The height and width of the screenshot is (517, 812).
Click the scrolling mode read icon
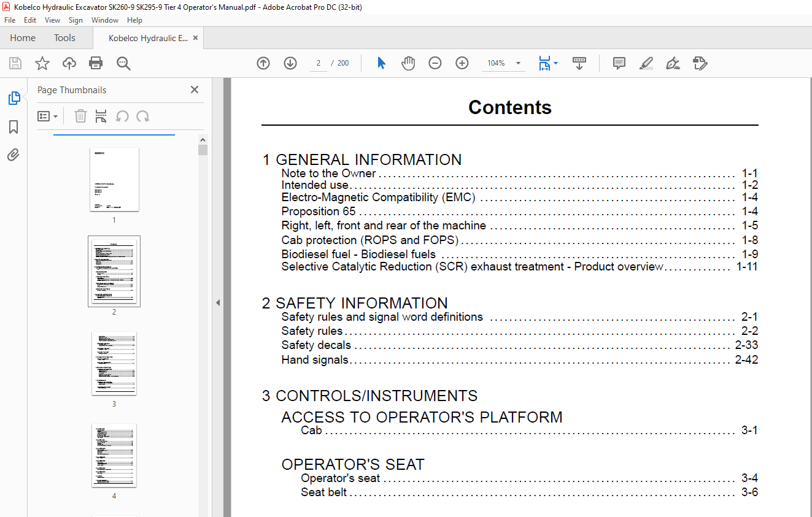[579, 63]
